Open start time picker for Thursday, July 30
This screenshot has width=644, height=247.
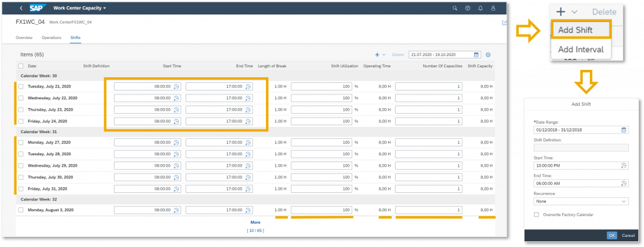[x=176, y=177]
